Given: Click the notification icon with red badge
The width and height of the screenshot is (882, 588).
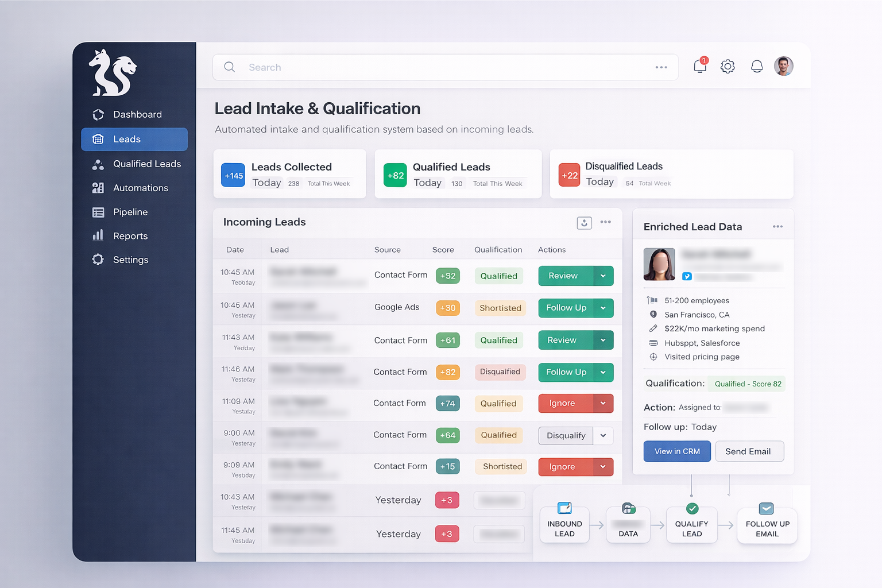Looking at the screenshot, I should coord(700,66).
